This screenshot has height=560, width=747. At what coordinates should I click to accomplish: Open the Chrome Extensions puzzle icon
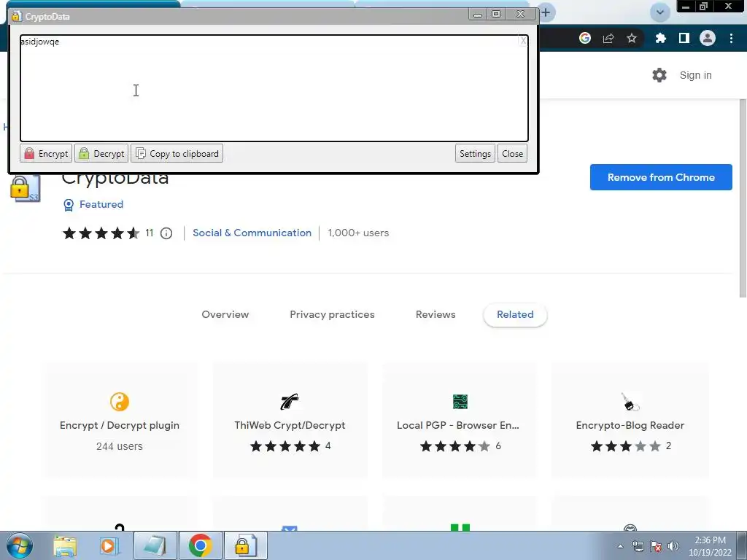(x=660, y=38)
